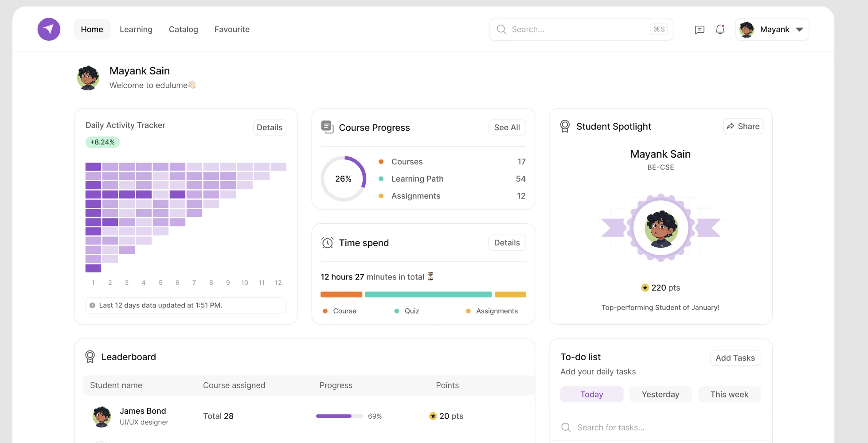Click the 26% circular progress ring
This screenshot has height=443, width=868.
click(344, 179)
